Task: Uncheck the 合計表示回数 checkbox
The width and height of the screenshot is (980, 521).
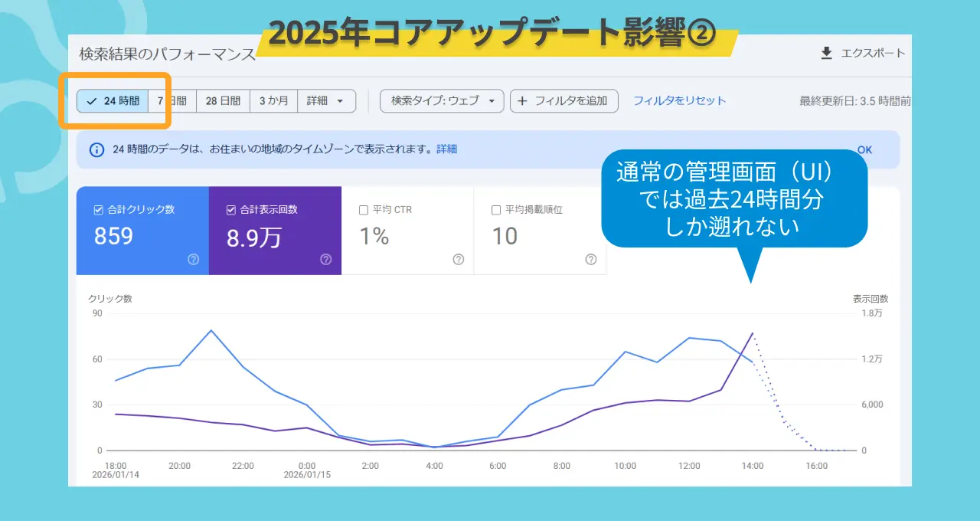Action: tap(231, 210)
